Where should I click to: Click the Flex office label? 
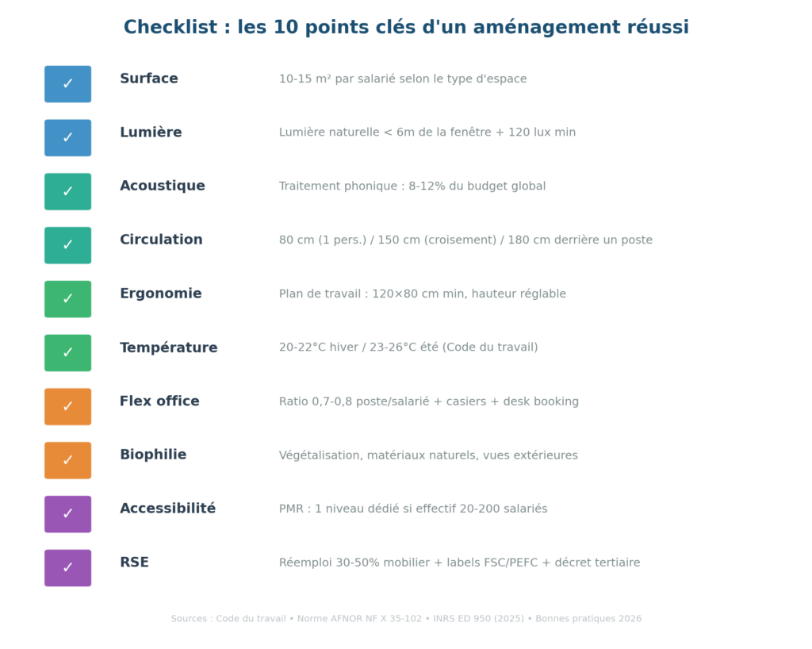tap(159, 401)
